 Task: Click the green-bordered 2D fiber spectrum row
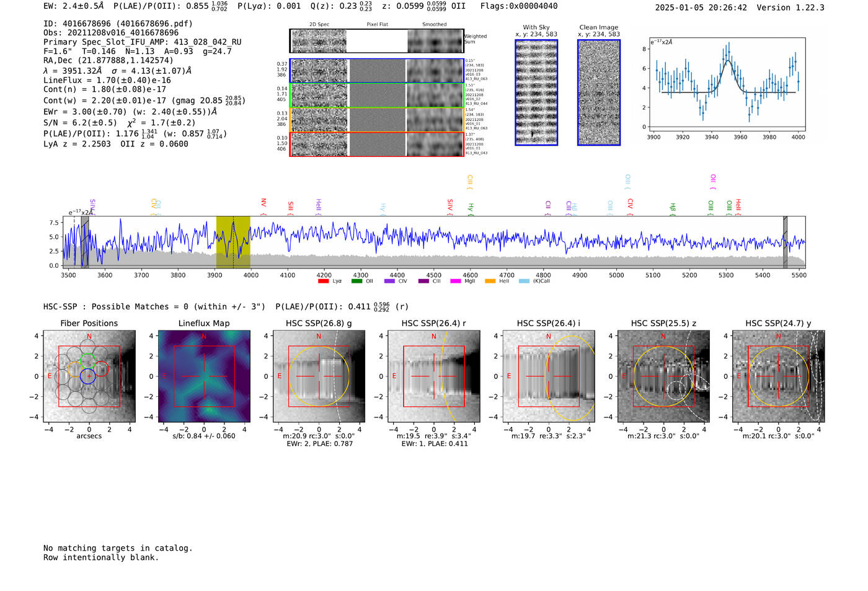click(x=376, y=96)
